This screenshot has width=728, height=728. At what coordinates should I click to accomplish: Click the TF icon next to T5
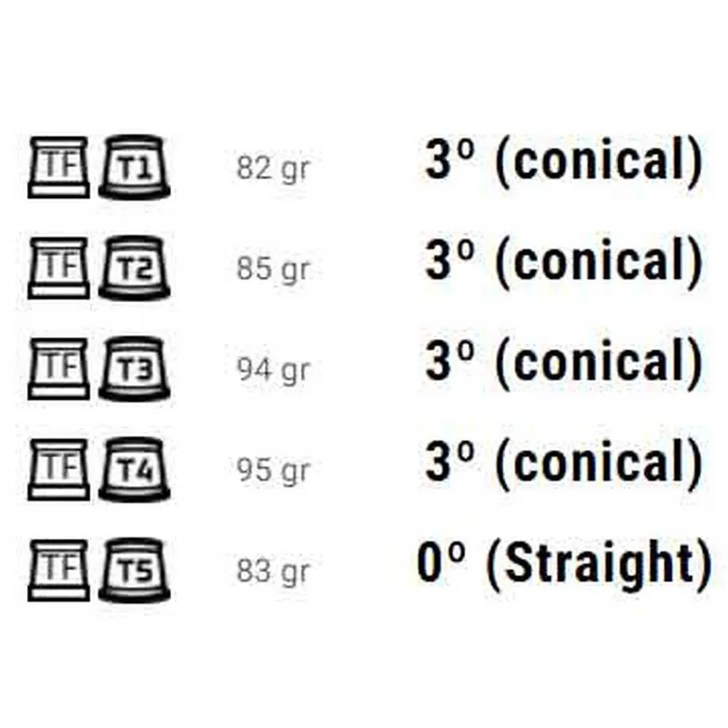(59, 569)
